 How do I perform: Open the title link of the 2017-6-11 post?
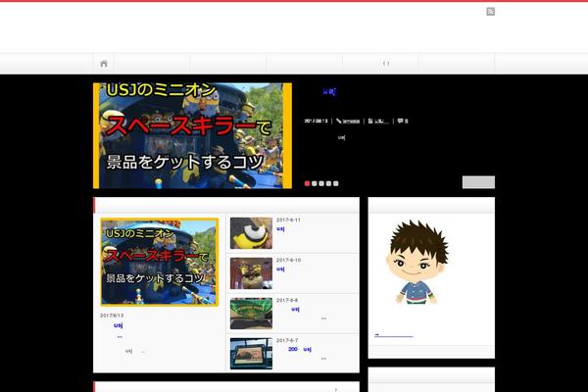(280, 229)
